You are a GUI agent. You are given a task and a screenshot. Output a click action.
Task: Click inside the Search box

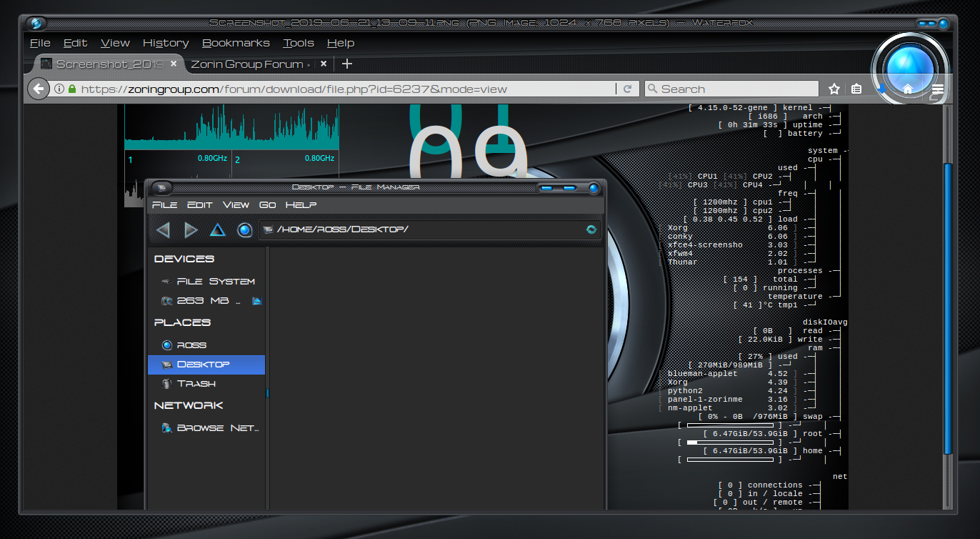[736, 89]
